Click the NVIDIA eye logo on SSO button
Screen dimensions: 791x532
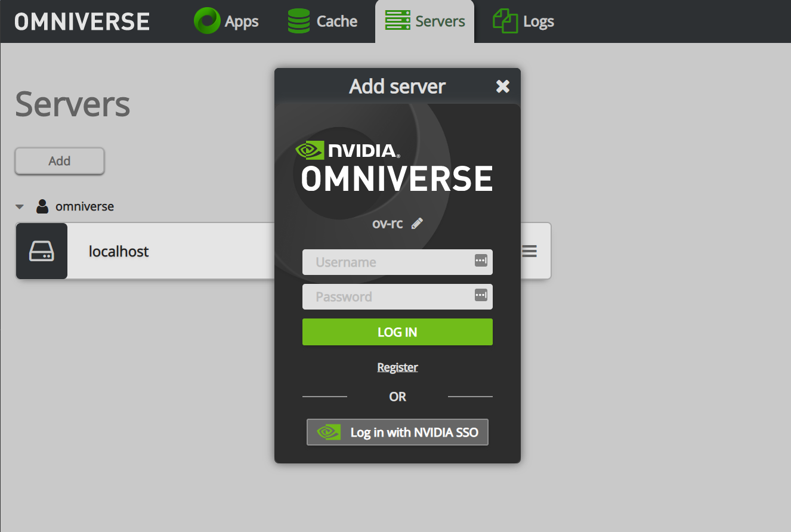tap(329, 432)
